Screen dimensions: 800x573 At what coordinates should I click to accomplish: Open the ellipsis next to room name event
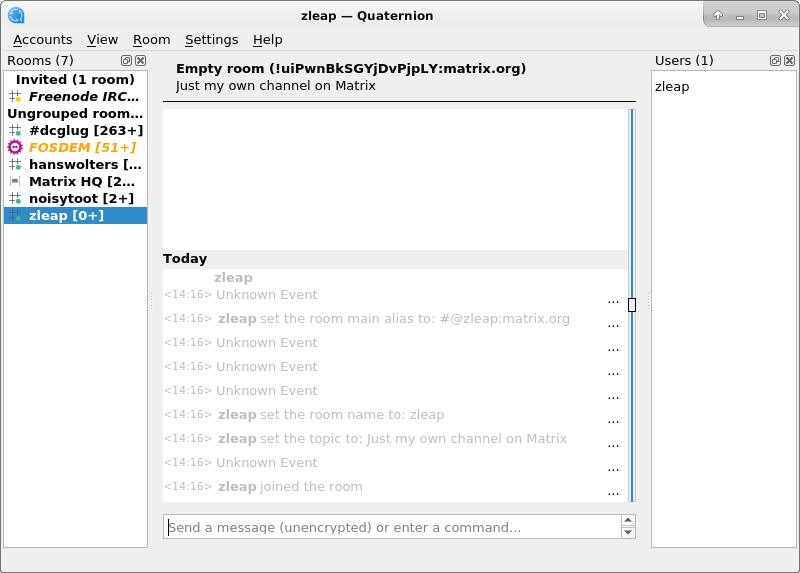coord(613,421)
